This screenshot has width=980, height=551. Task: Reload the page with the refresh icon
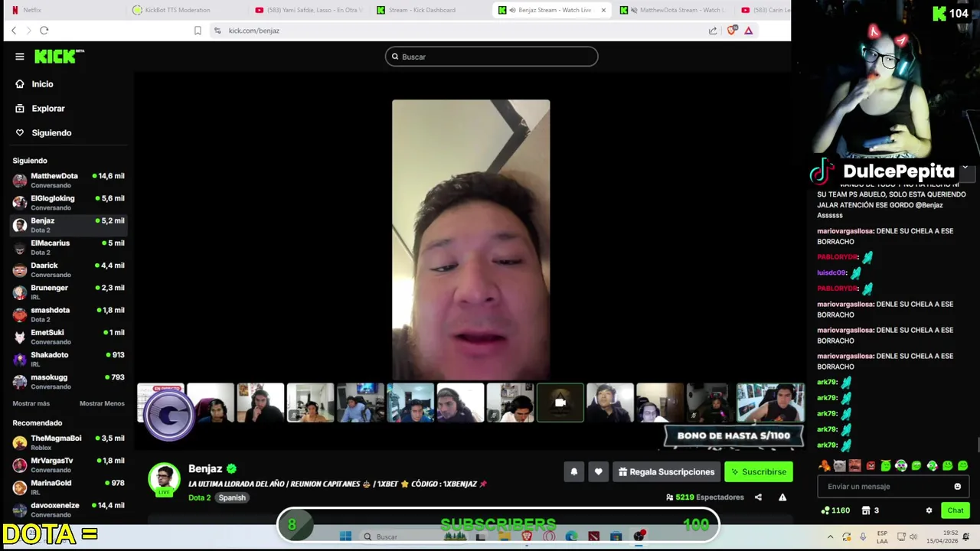coord(44,31)
